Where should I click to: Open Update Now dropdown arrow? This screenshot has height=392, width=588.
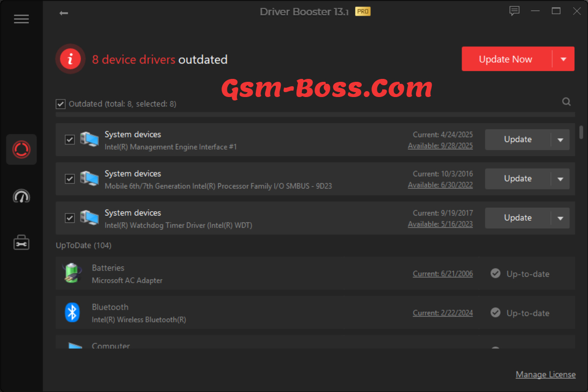pyautogui.click(x=563, y=59)
